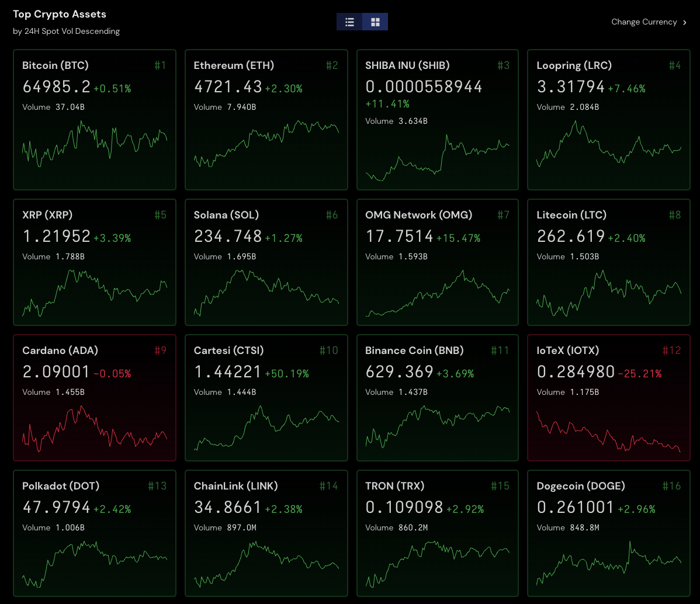
Task: Click OMG Network (OMG) title
Action: coord(419,215)
